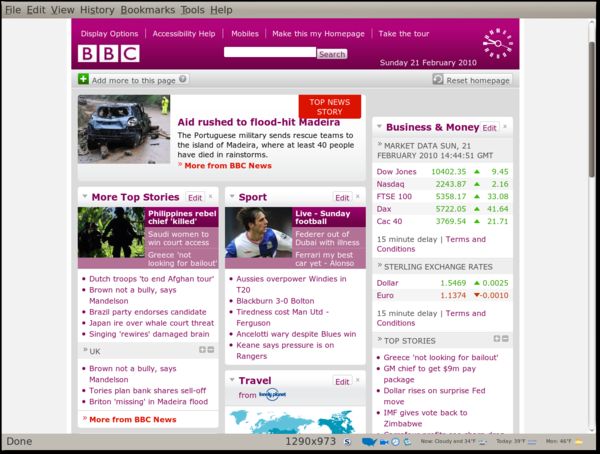Open Aid rushed to flood-hit Madeira headline
This screenshot has width=600, height=454.
pos(259,122)
